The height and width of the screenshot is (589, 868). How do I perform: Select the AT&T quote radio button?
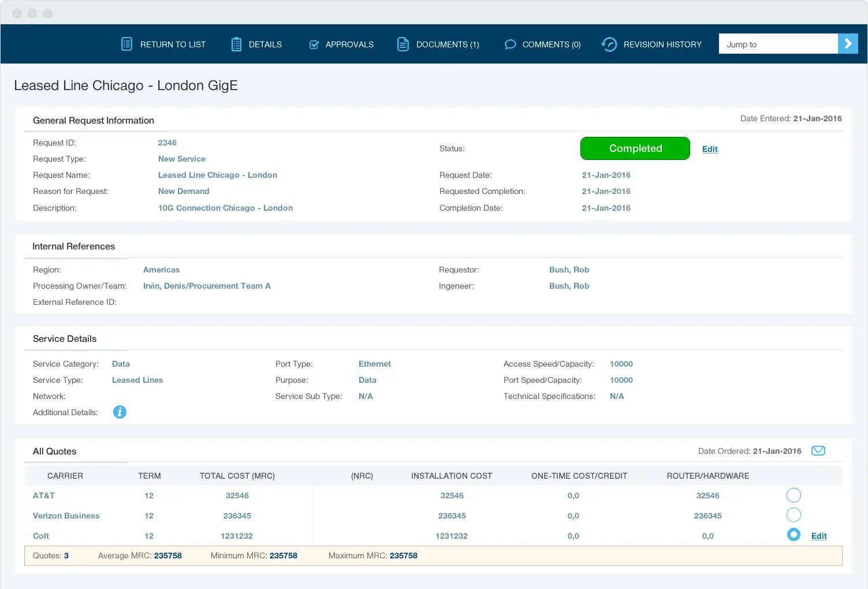pos(794,495)
